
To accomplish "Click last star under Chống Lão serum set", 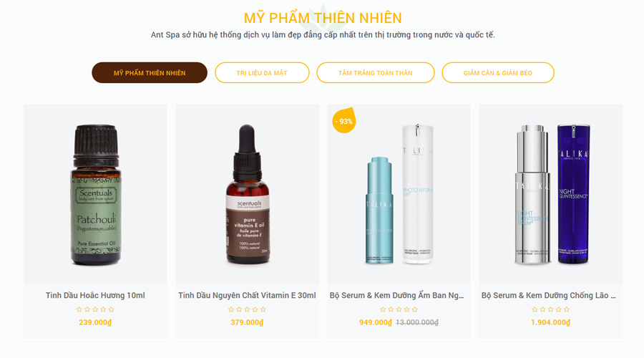I will point(567,309).
